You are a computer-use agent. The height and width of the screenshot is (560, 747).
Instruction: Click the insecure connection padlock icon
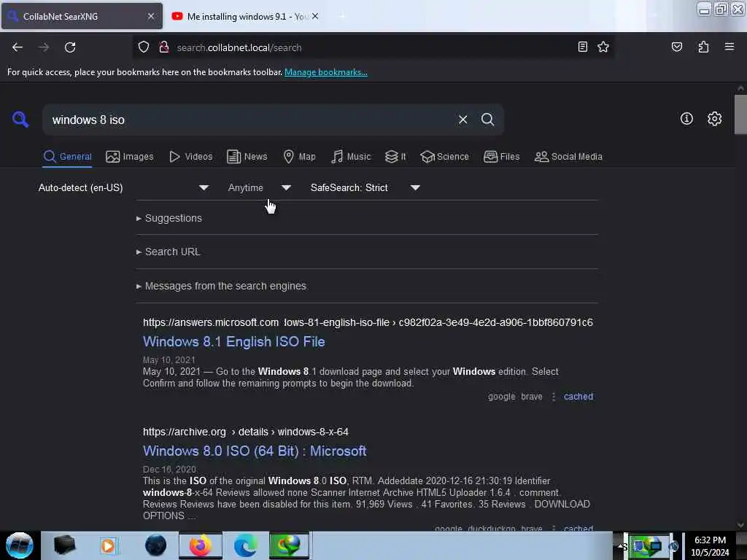click(164, 47)
